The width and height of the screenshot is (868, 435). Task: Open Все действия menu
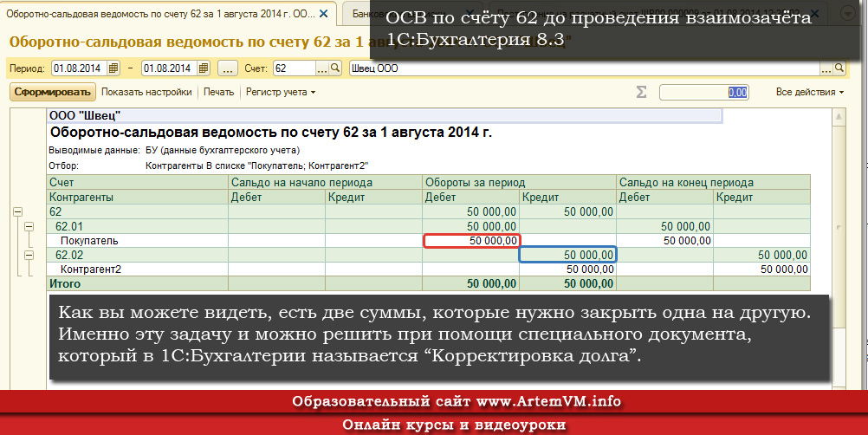810,92
